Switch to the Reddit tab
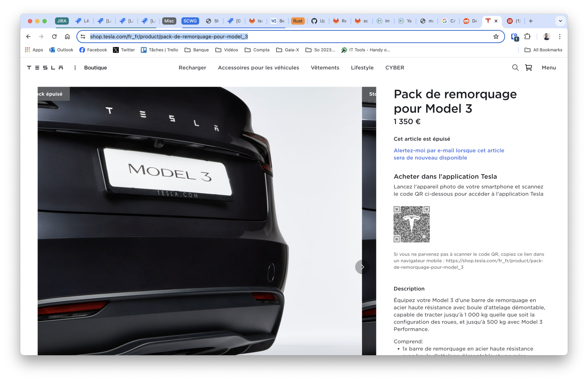 tap(470, 21)
